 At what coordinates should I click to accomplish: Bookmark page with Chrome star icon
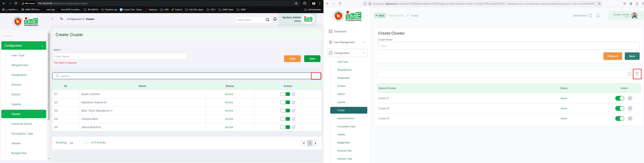pos(296,4)
